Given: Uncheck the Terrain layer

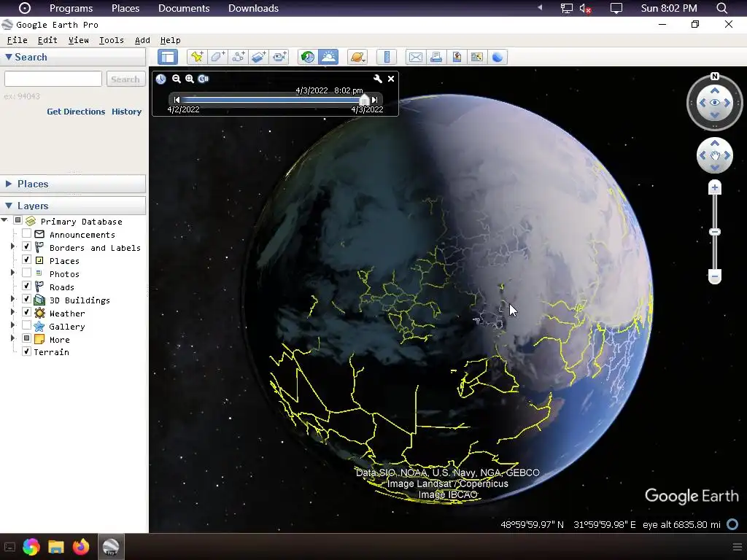Looking at the screenshot, I should coord(27,351).
